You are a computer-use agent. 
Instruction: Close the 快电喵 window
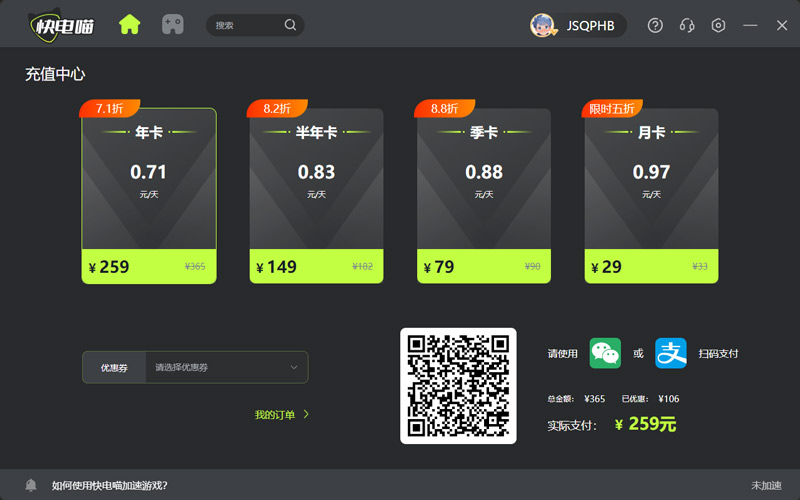[x=782, y=25]
